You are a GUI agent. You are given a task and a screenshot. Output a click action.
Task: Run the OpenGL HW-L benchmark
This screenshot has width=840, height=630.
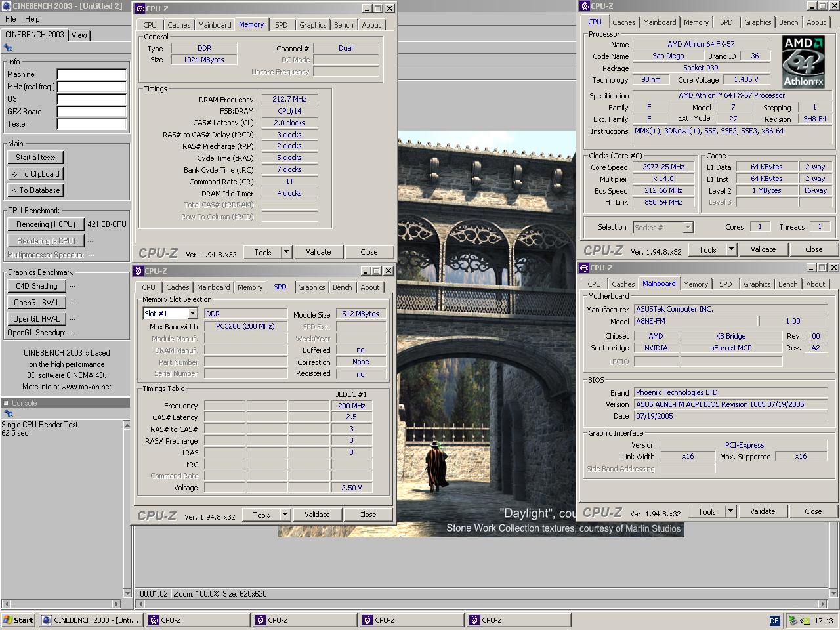click(37, 319)
